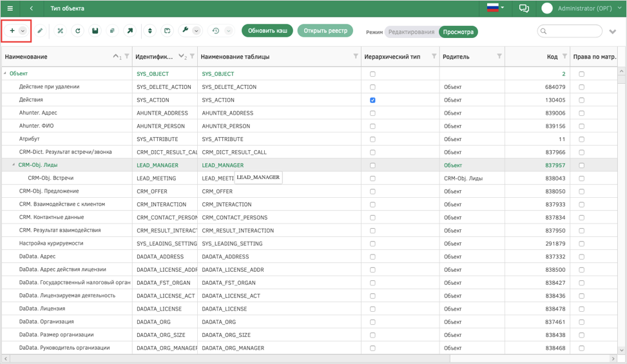Open the history dropdown arrow
This screenshot has height=364, width=627.
pyautogui.click(x=228, y=31)
